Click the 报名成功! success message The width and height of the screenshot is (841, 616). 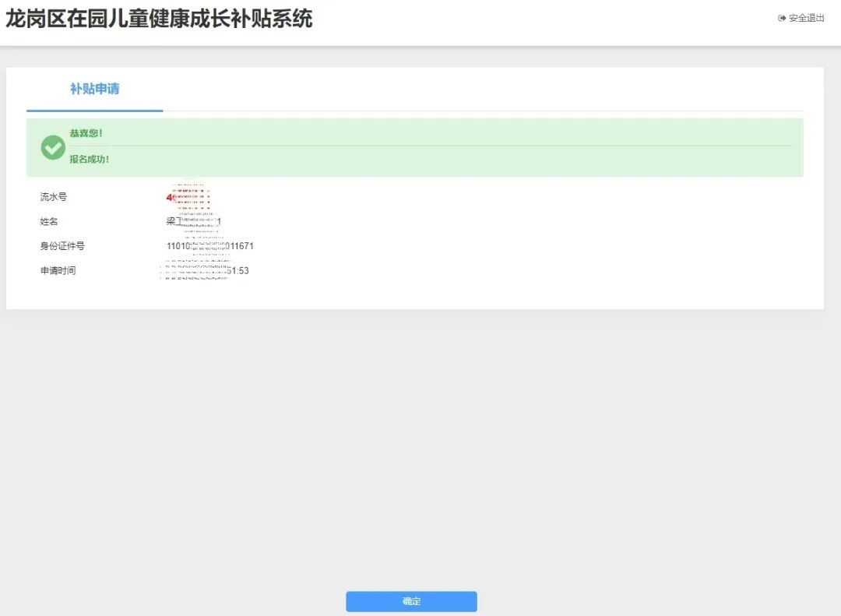pyautogui.click(x=90, y=160)
